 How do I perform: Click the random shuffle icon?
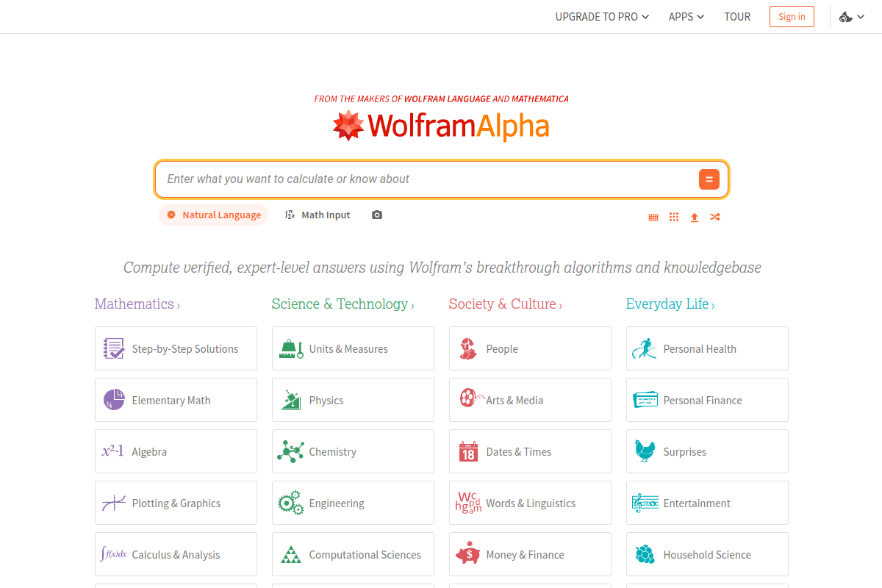pos(715,217)
